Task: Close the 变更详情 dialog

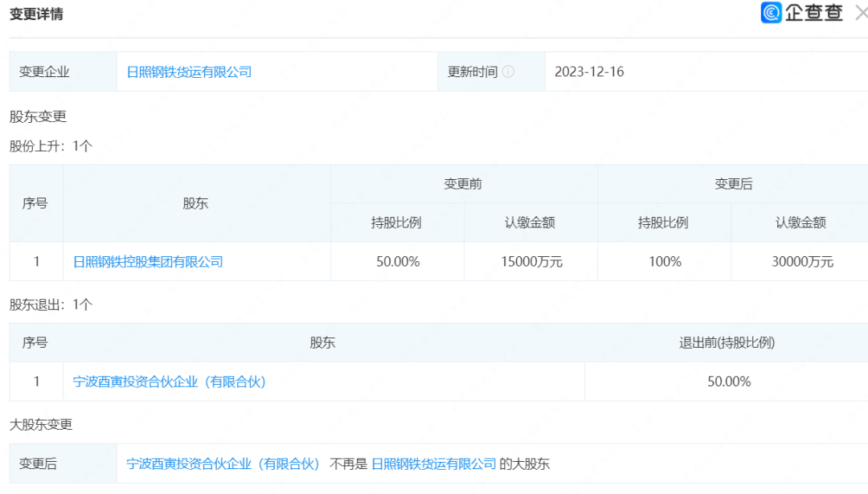Action: coord(861,13)
